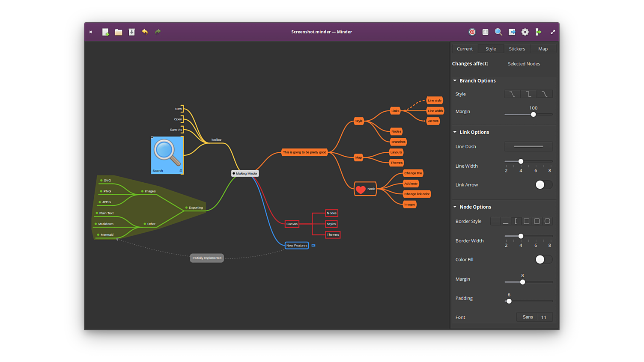This screenshot has width=644, height=362.
Task: Open the export icon with green arrow
Action: tap(538, 32)
